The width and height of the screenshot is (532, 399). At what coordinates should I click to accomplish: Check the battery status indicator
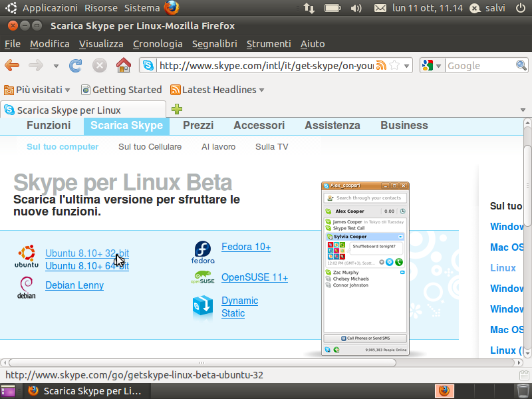332,8
